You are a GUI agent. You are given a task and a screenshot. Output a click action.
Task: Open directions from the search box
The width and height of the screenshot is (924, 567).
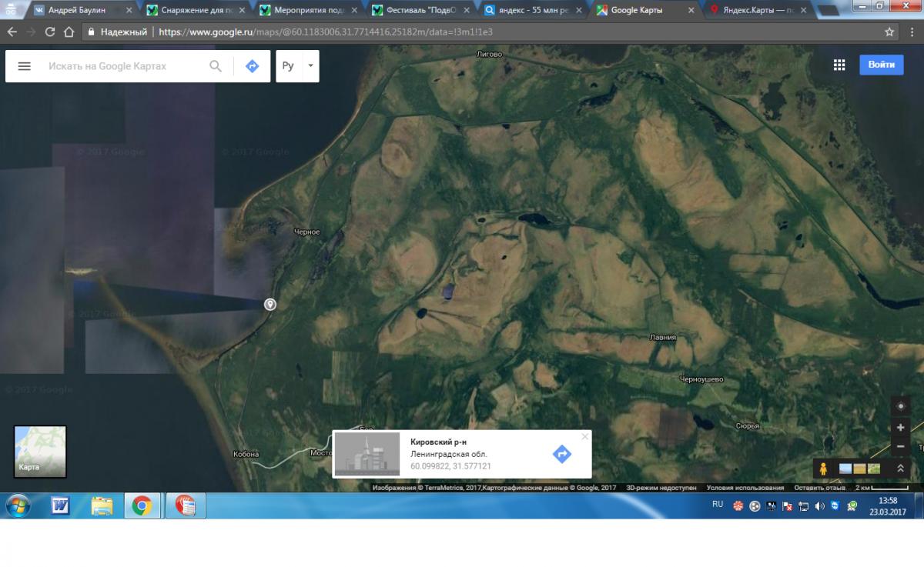click(x=252, y=66)
